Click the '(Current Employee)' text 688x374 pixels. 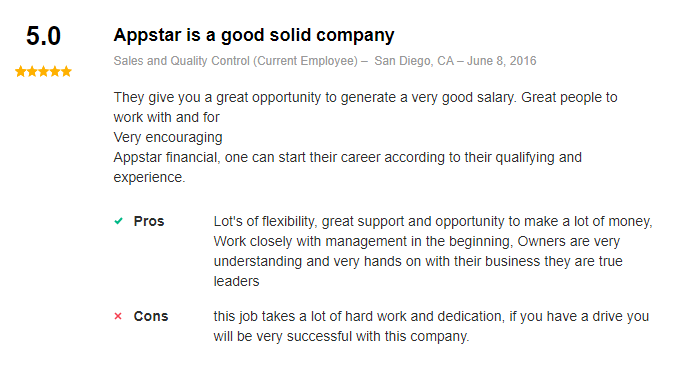pos(305,61)
